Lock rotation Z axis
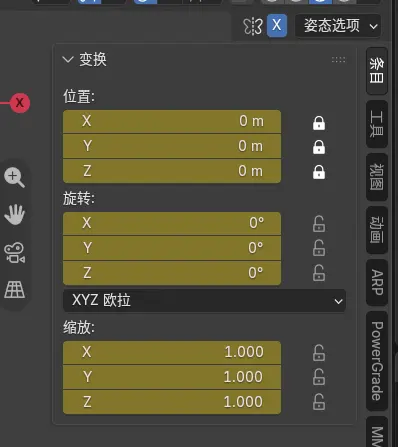The width and height of the screenshot is (398, 447). pyautogui.click(x=319, y=273)
